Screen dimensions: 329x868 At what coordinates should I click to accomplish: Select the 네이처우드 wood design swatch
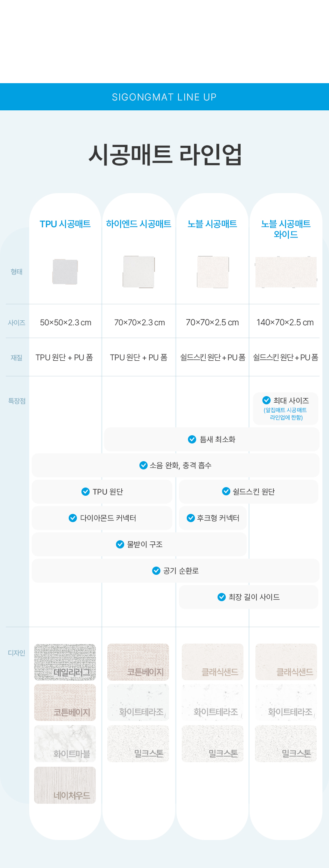tap(65, 785)
